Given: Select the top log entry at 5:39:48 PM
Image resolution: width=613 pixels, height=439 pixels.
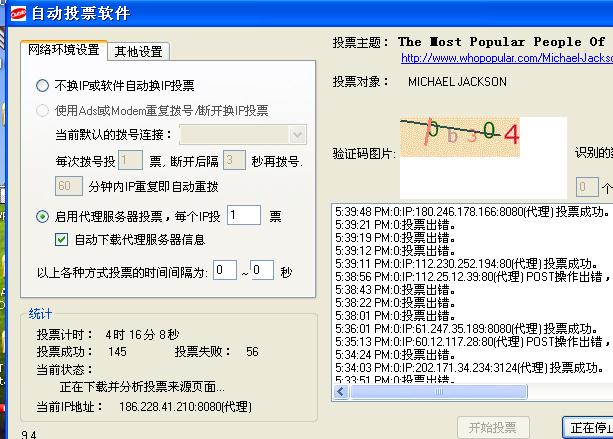Looking at the screenshot, I should point(457,211).
